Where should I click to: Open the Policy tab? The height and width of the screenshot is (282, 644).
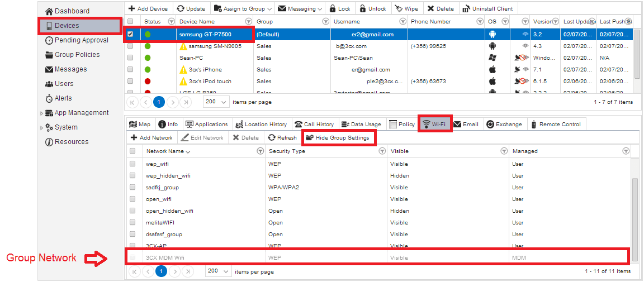(x=402, y=124)
